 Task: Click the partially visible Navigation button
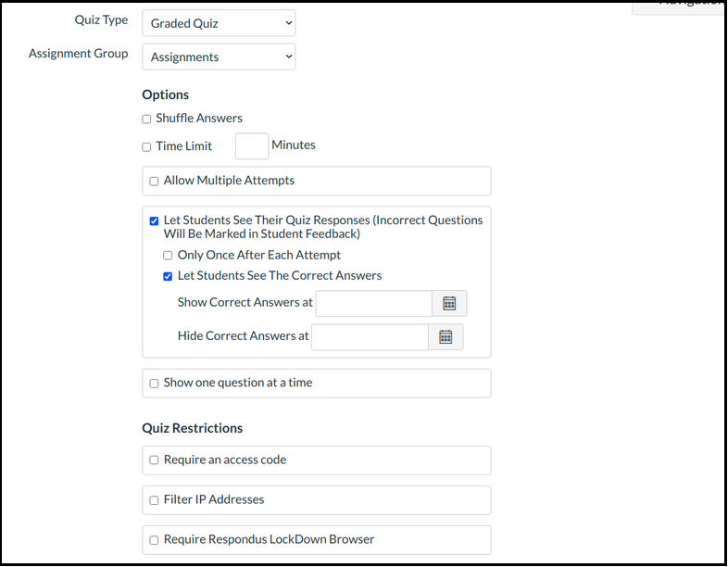681,5
